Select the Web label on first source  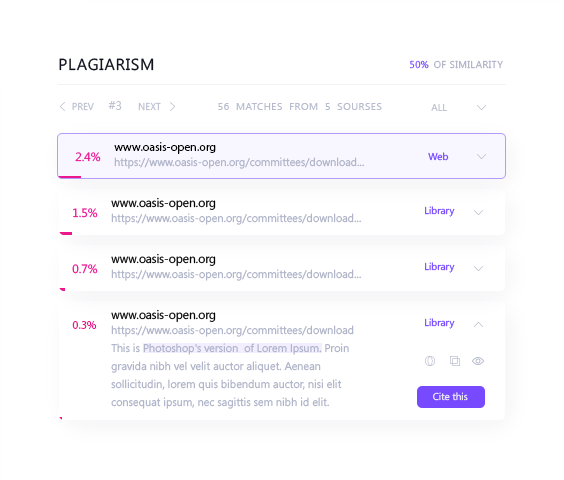(438, 157)
